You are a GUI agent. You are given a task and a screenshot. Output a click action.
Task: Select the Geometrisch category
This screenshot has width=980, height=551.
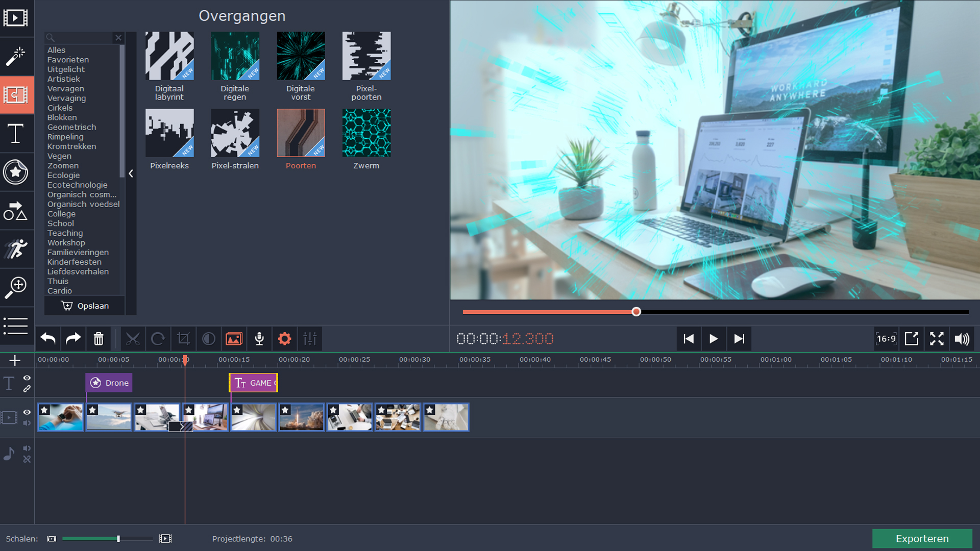coord(71,127)
